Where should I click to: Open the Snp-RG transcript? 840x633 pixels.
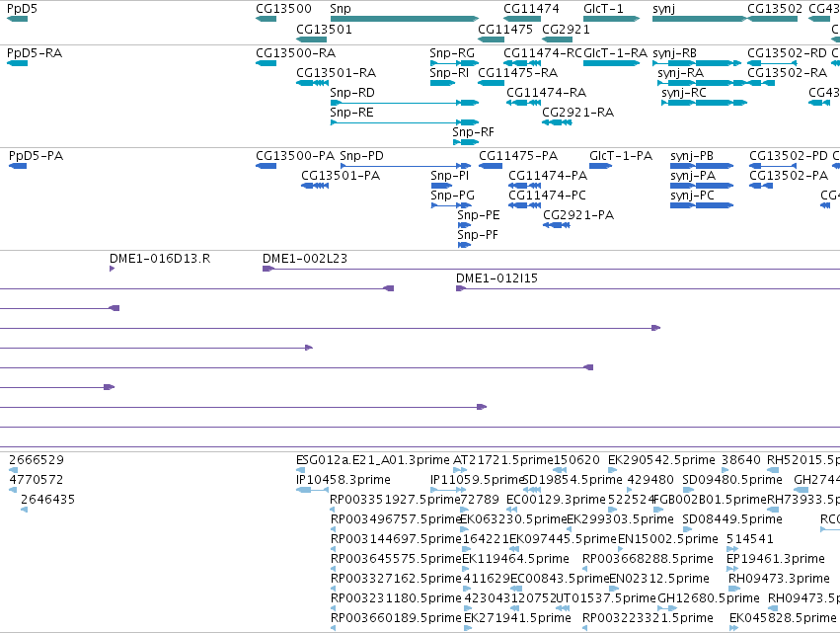click(454, 63)
